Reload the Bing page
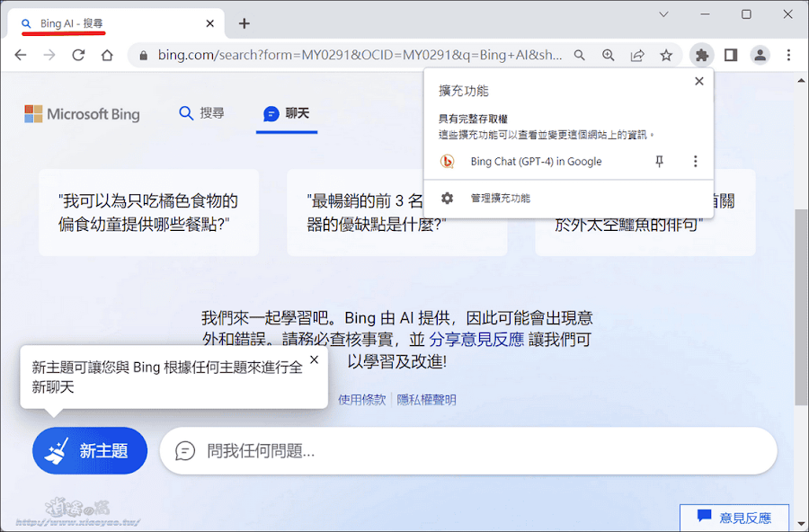809x532 pixels. (78, 55)
